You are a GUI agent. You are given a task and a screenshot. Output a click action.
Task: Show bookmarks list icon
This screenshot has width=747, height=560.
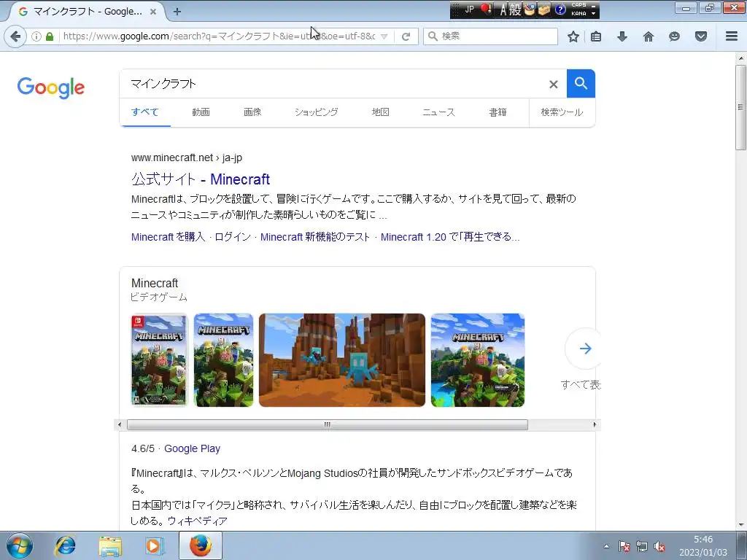[596, 36]
